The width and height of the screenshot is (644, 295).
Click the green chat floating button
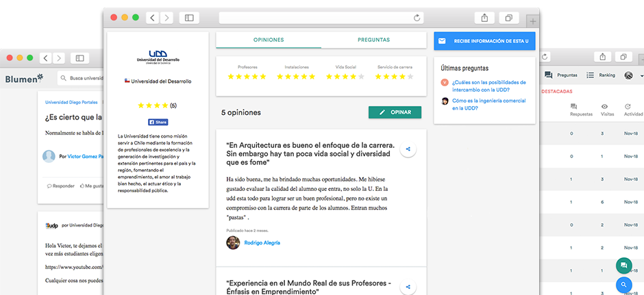pyautogui.click(x=623, y=266)
